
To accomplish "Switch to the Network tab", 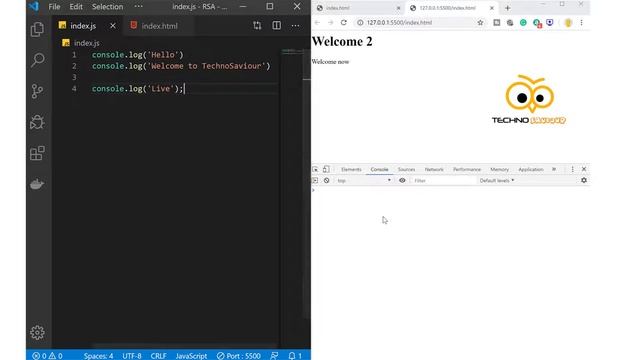I will tap(434, 169).
